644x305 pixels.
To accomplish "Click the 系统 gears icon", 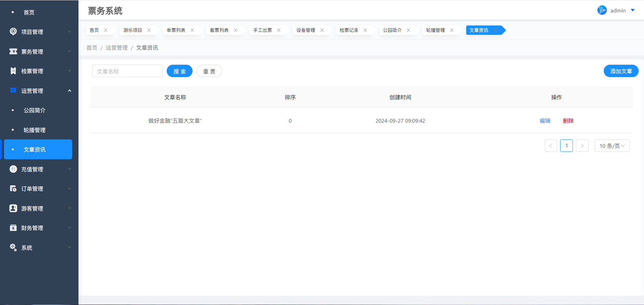I will (13, 247).
